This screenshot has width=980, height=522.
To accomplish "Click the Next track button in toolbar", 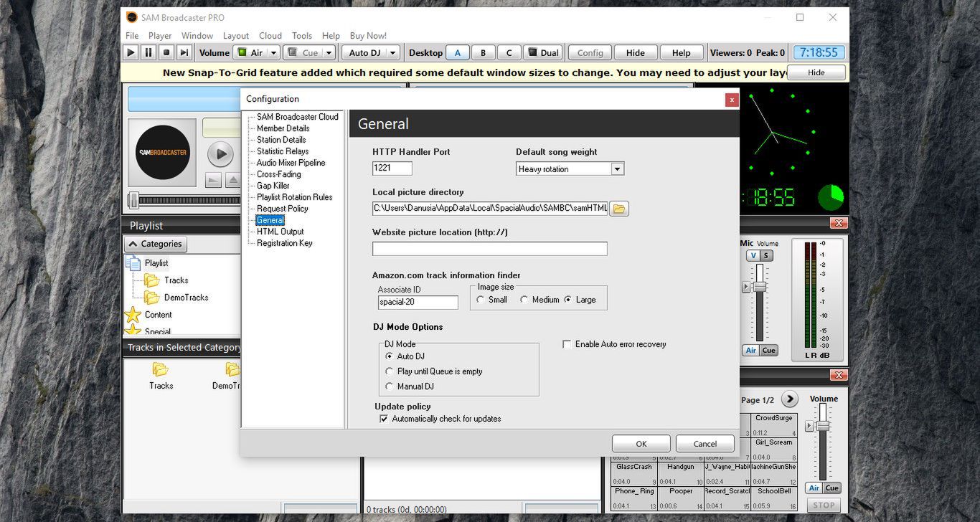I will point(184,52).
